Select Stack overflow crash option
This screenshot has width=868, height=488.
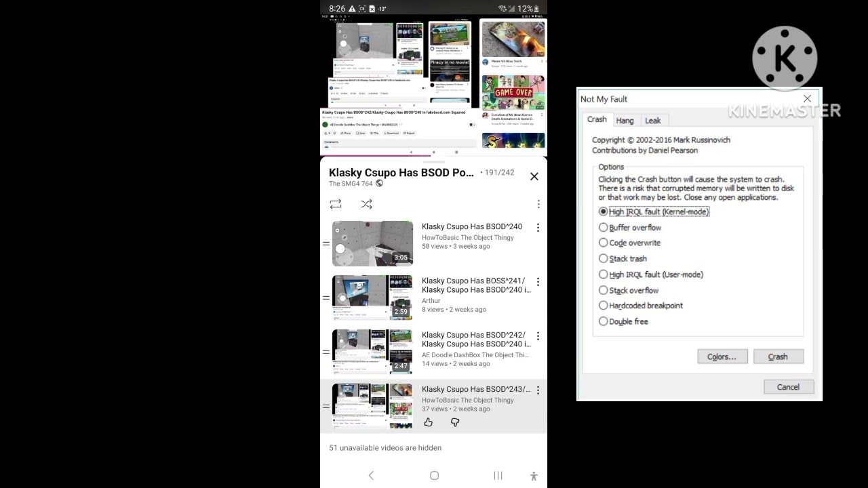629,290
